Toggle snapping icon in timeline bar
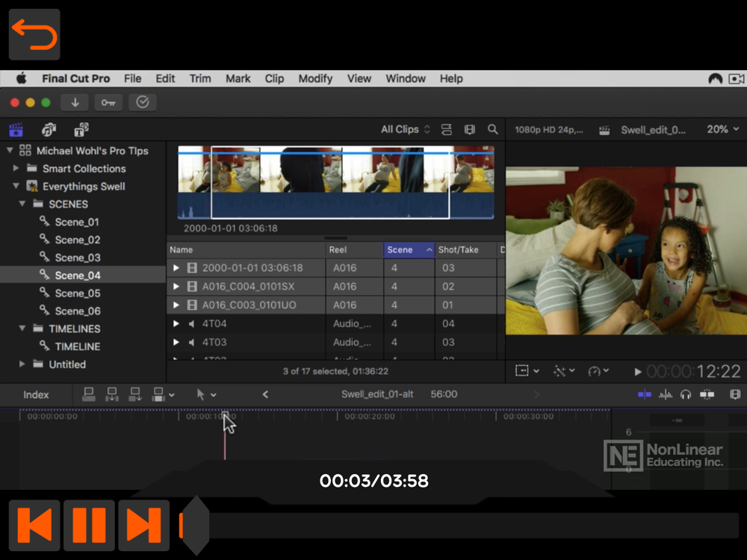The image size is (747, 560). (x=707, y=394)
